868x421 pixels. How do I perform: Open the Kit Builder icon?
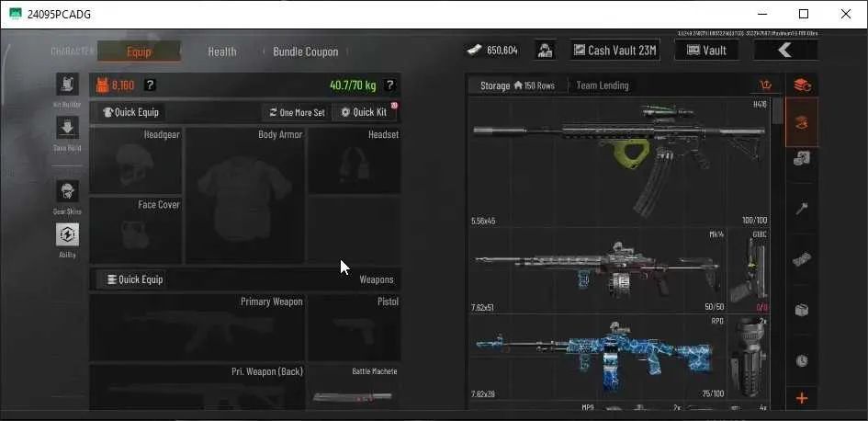click(68, 85)
